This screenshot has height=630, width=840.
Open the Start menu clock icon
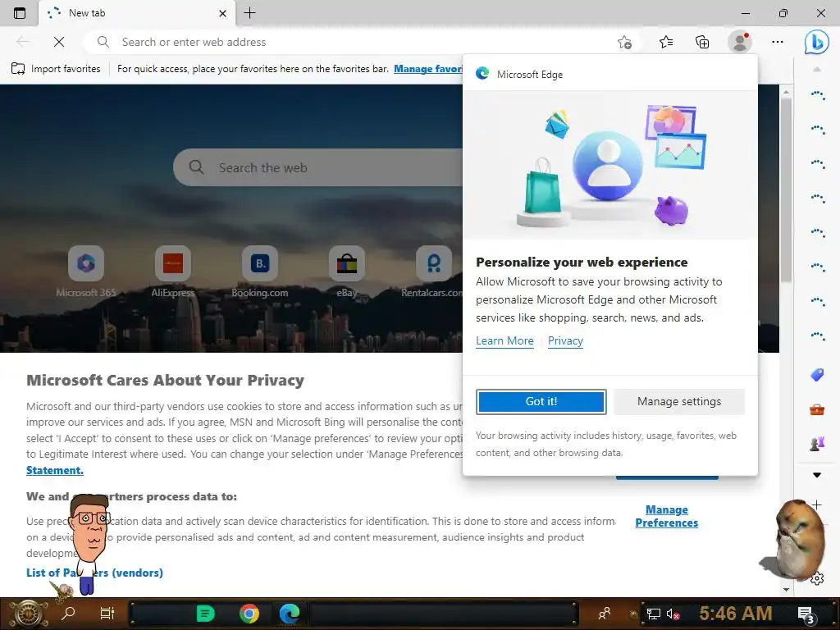(x=28, y=614)
